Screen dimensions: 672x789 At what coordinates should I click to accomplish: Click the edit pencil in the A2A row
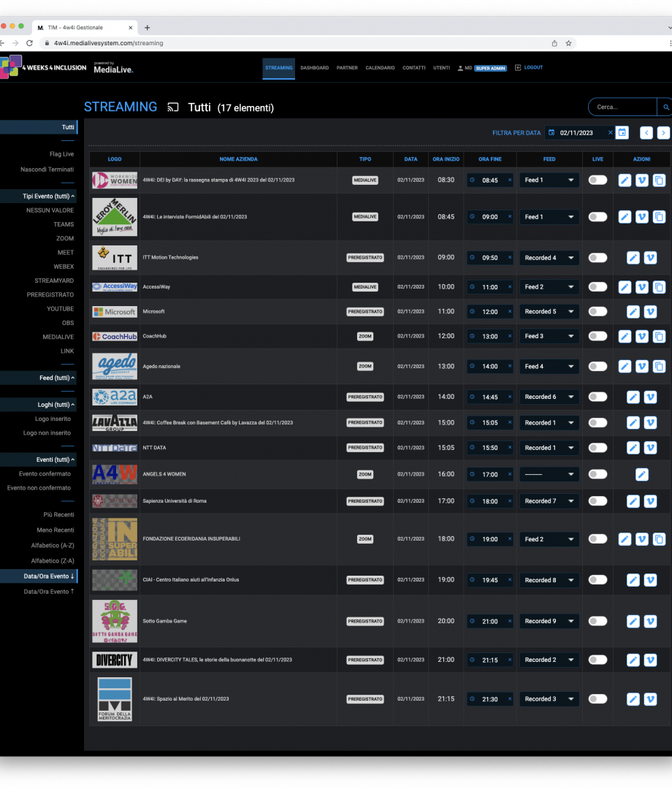coord(633,397)
